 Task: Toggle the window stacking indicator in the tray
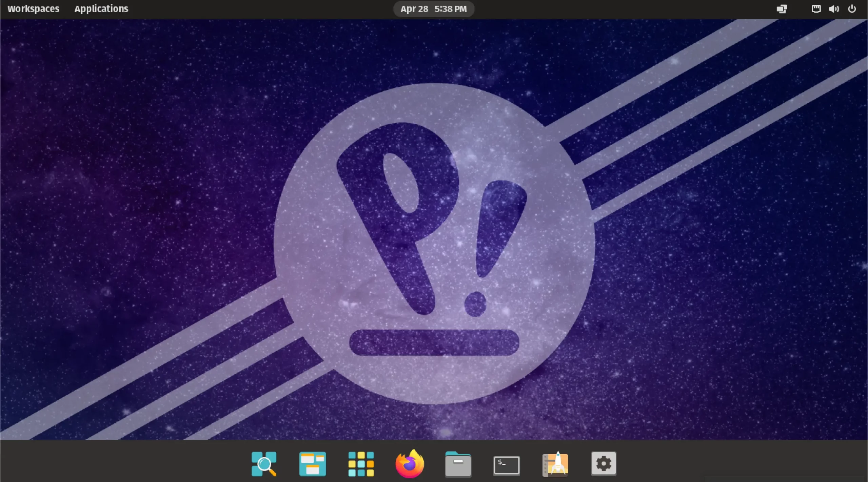tap(782, 9)
